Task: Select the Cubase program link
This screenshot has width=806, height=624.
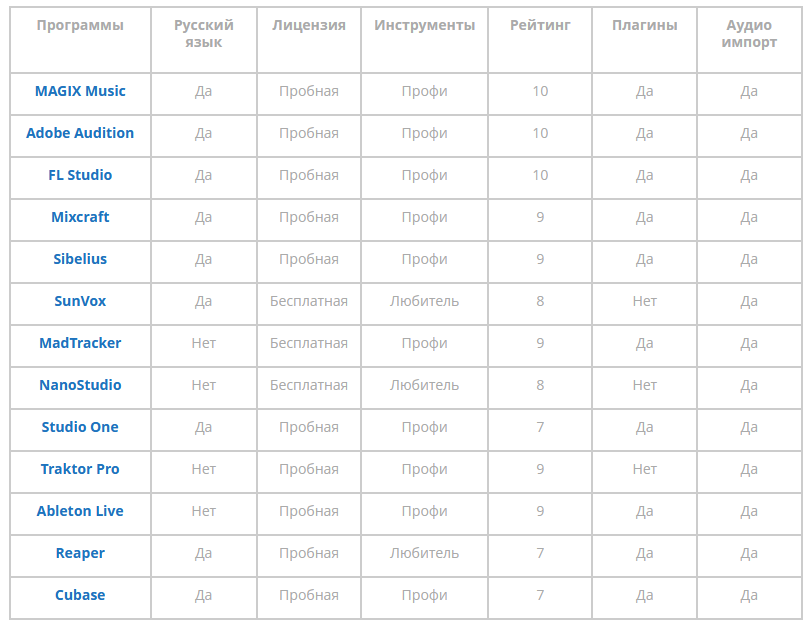Action: coord(80,595)
